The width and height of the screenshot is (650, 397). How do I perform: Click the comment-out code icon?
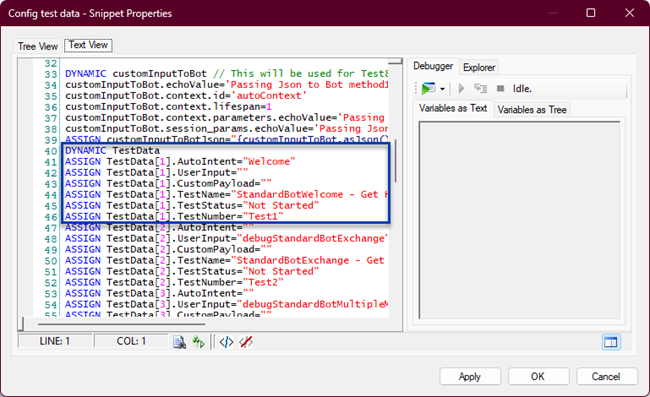[x=226, y=342]
